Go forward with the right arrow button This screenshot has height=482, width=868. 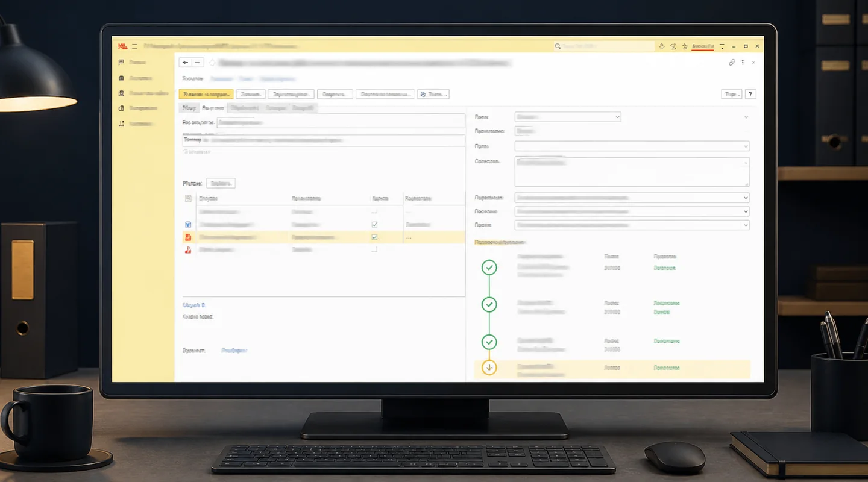pos(197,63)
